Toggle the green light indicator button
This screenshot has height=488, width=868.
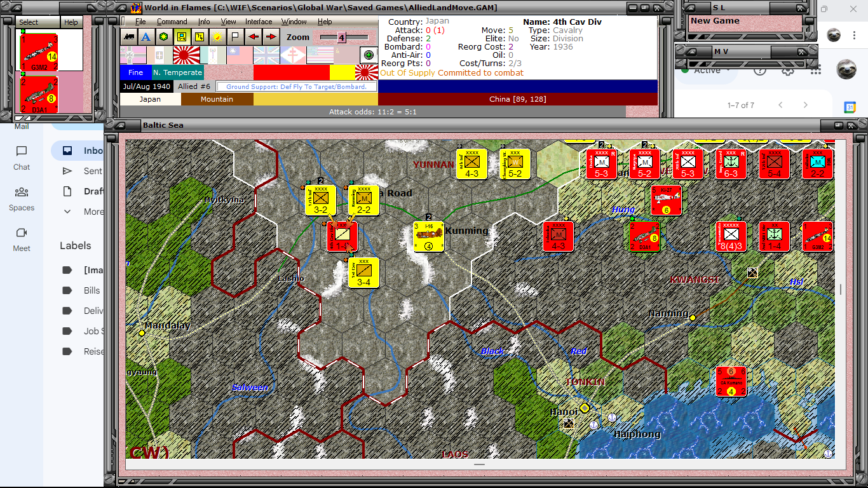(368, 55)
